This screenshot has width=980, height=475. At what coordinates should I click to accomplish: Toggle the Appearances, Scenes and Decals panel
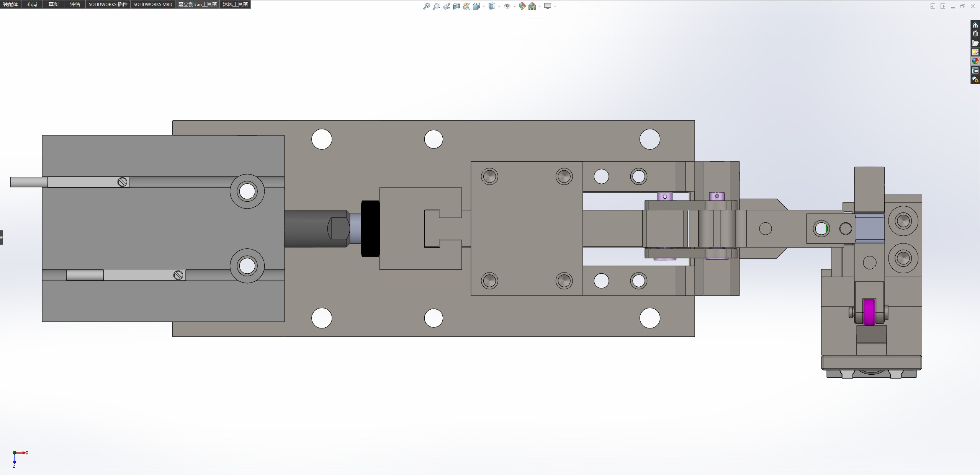pos(975,61)
